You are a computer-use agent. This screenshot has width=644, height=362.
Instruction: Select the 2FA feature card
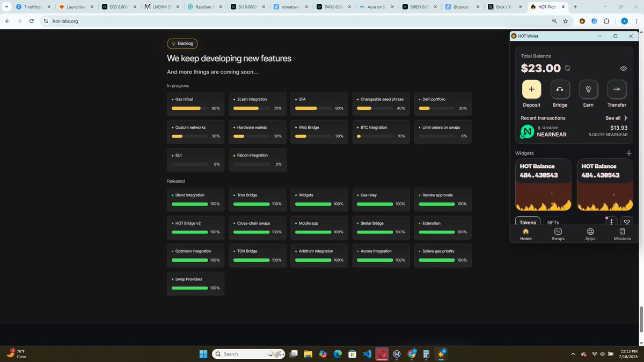click(x=319, y=104)
